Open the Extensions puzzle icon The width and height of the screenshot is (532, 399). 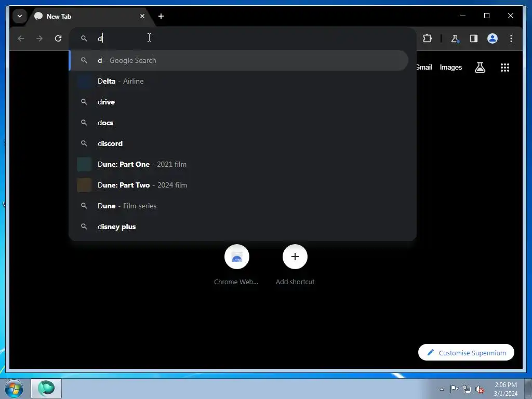pyautogui.click(x=427, y=38)
